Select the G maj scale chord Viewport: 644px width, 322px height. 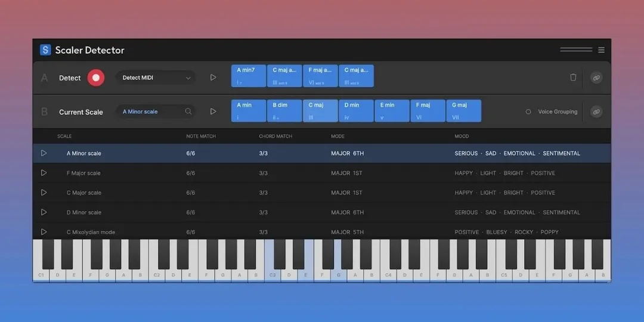[464, 111]
